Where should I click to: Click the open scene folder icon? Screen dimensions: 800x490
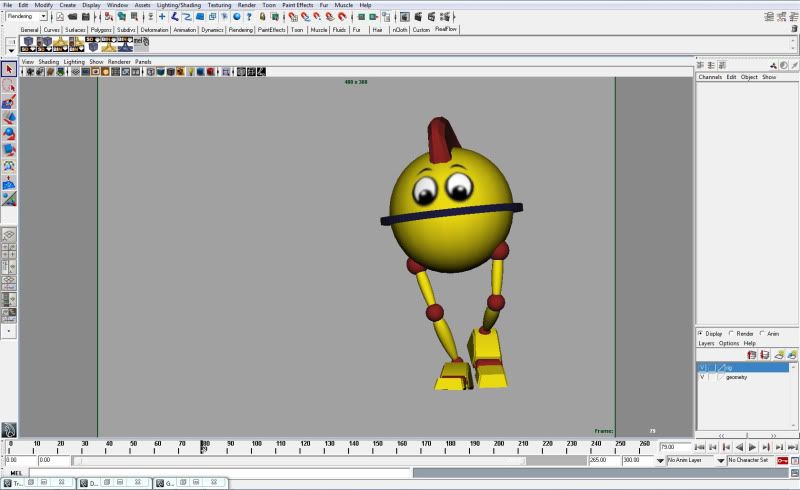(73, 17)
